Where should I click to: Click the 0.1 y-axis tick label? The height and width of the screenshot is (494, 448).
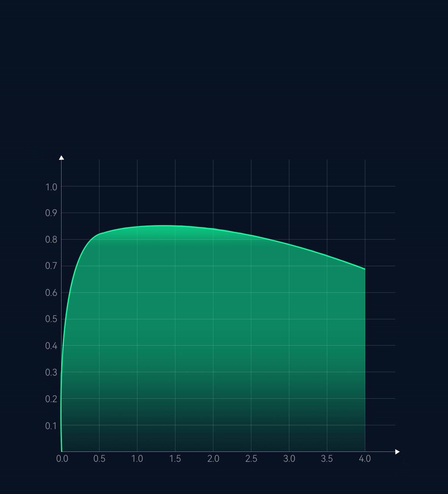(x=51, y=426)
